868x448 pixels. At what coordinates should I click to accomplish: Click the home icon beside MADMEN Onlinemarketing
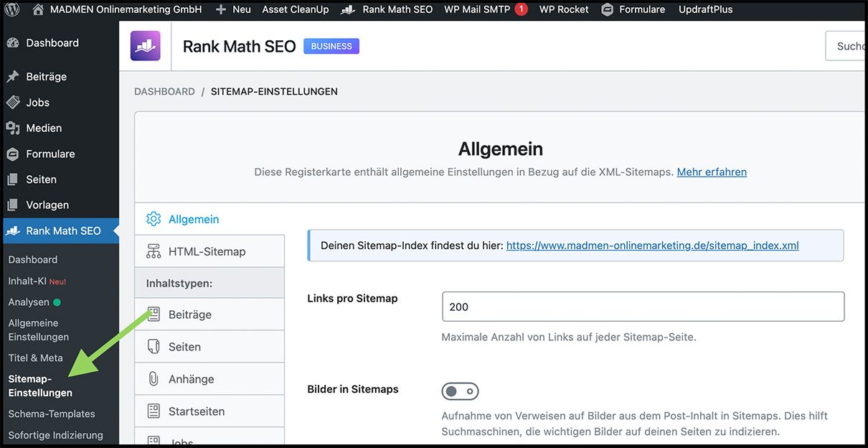[38, 9]
